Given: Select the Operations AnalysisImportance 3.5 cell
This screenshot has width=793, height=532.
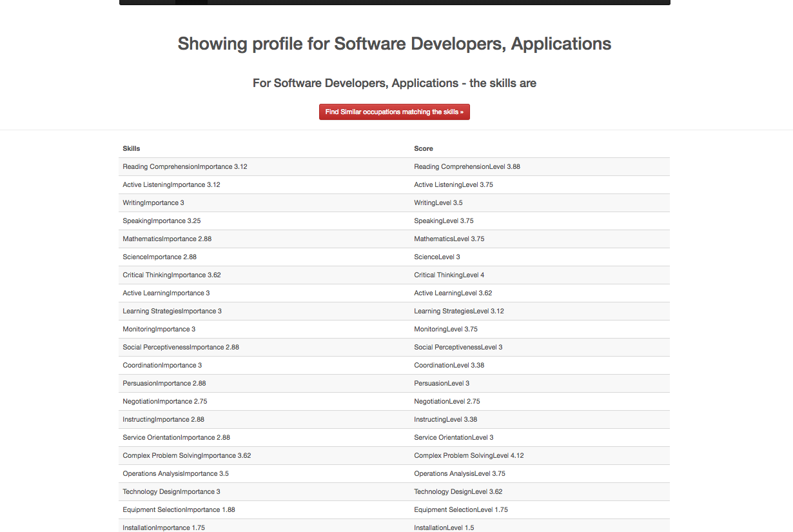Looking at the screenshot, I should pyautogui.click(x=265, y=473).
